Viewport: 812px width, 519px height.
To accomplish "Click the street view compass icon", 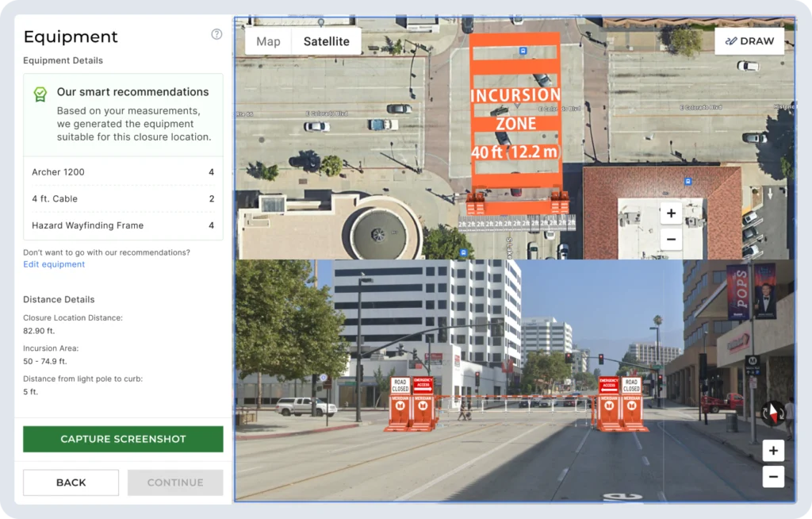I will 772,413.
